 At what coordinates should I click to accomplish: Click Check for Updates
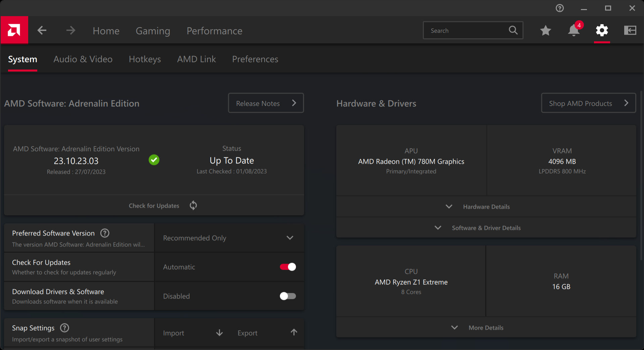click(154, 206)
